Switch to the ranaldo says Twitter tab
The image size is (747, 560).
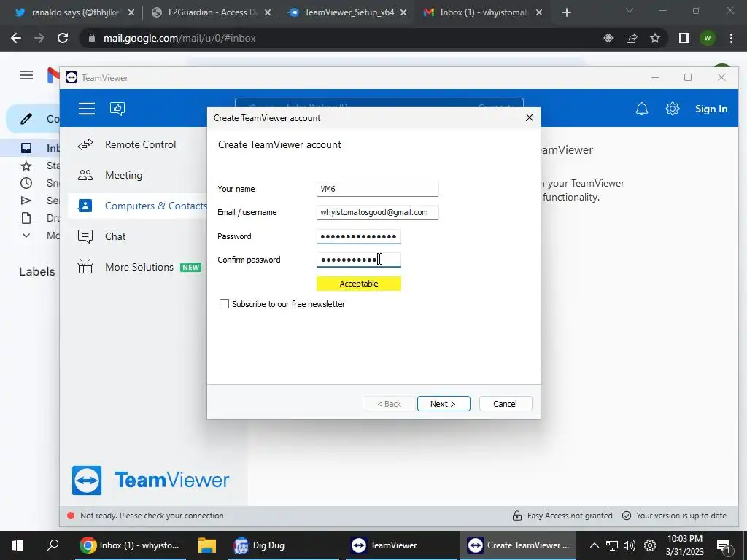(x=74, y=12)
